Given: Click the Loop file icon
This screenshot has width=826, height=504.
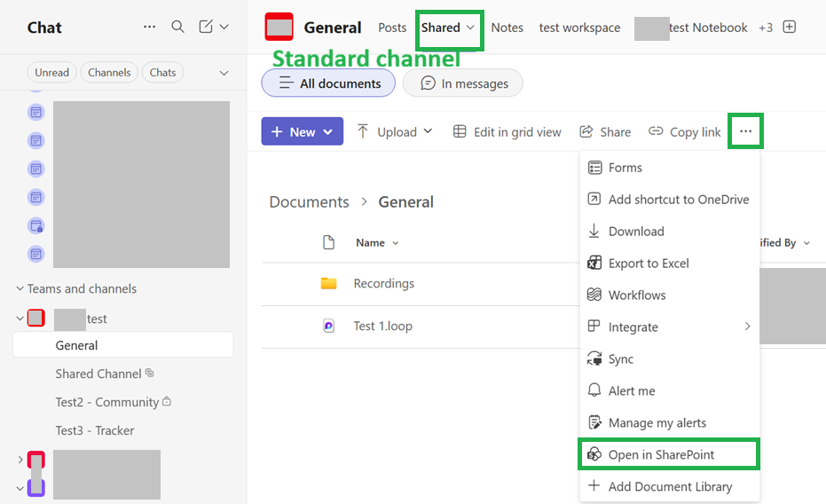Looking at the screenshot, I should click(328, 326).
